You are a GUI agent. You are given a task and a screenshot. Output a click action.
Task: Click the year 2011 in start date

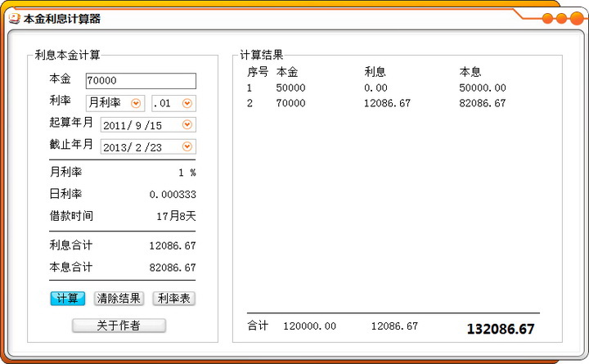pos(115,125)
